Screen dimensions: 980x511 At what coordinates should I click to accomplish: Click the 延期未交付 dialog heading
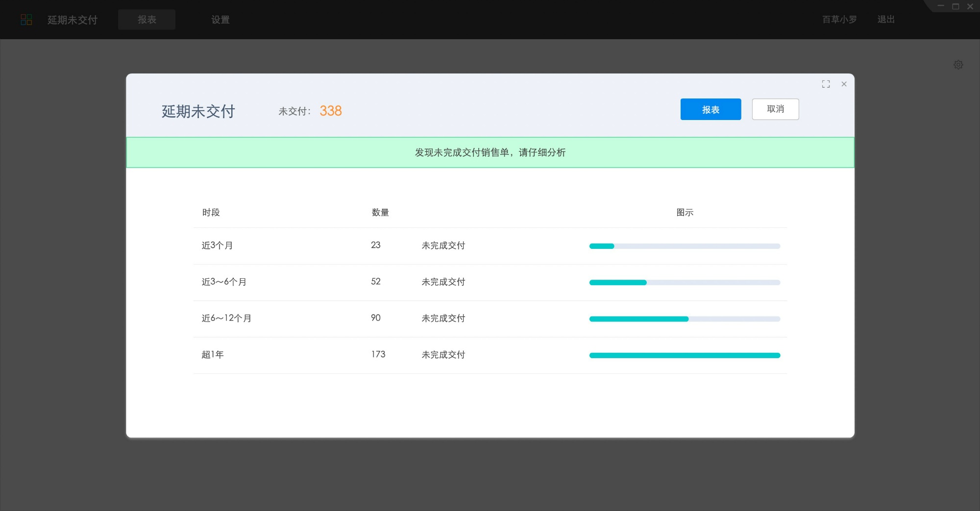tap(198, 111)
